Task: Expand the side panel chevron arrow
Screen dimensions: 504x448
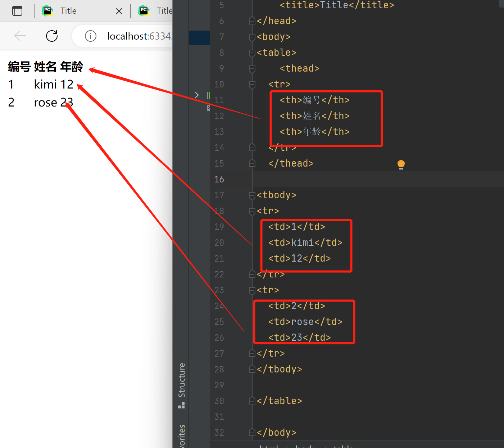Action: click(x=197, y=95)
